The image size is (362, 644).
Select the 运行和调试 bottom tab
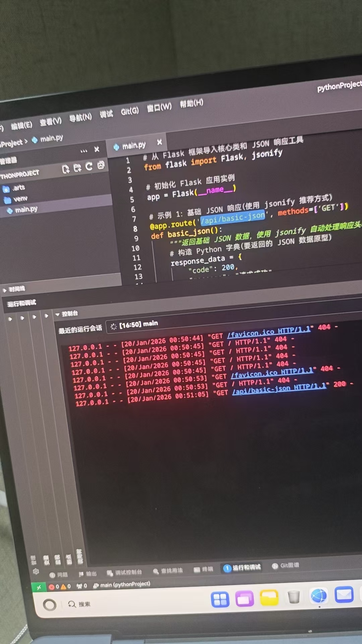[x=242, y=567]
